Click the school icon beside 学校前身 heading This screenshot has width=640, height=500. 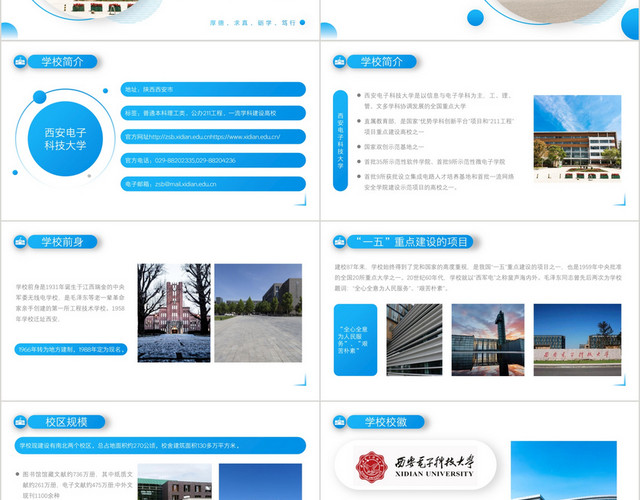20,242
